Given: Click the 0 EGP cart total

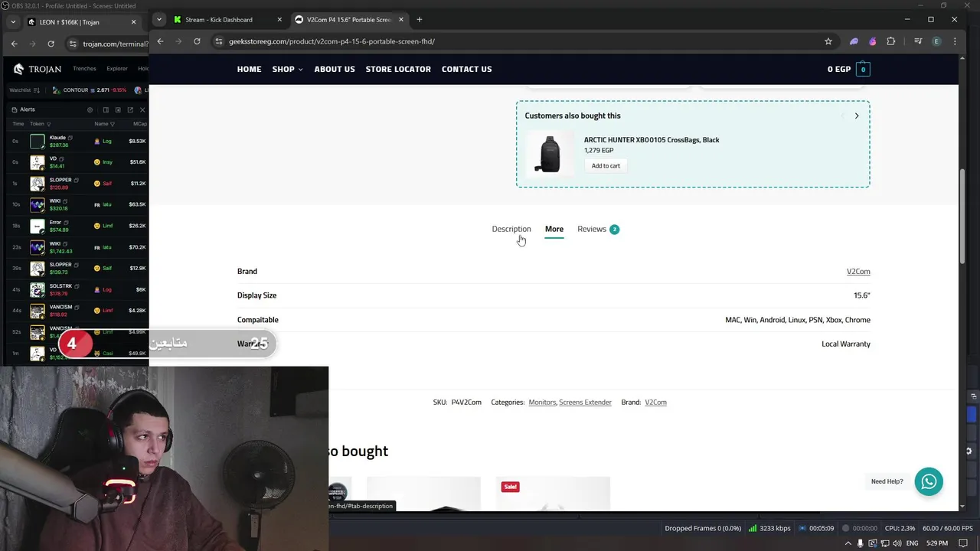Looking at the screenshot, I should 839,69.
